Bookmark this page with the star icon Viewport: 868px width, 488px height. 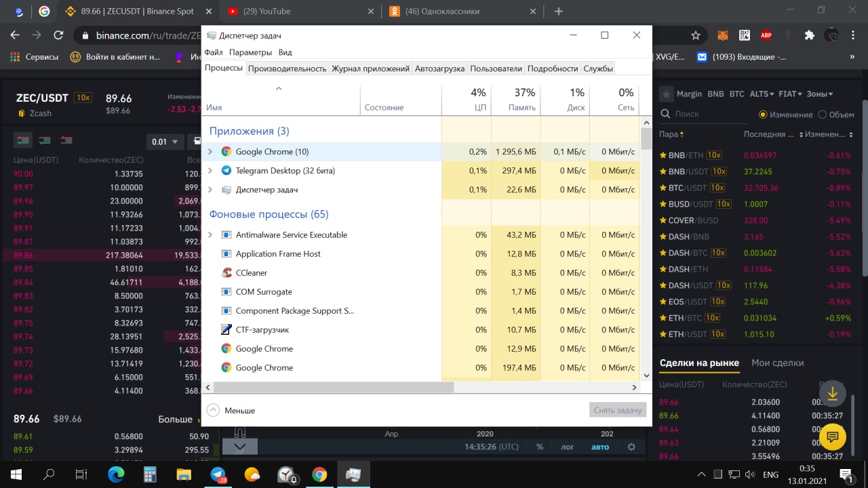[695, 35]
